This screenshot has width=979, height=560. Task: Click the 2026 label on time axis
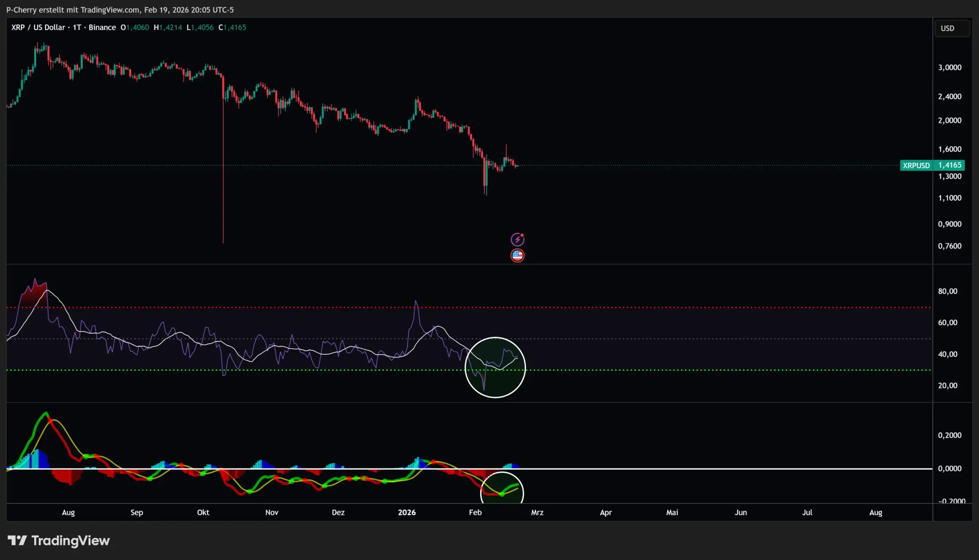pos(407,513)
